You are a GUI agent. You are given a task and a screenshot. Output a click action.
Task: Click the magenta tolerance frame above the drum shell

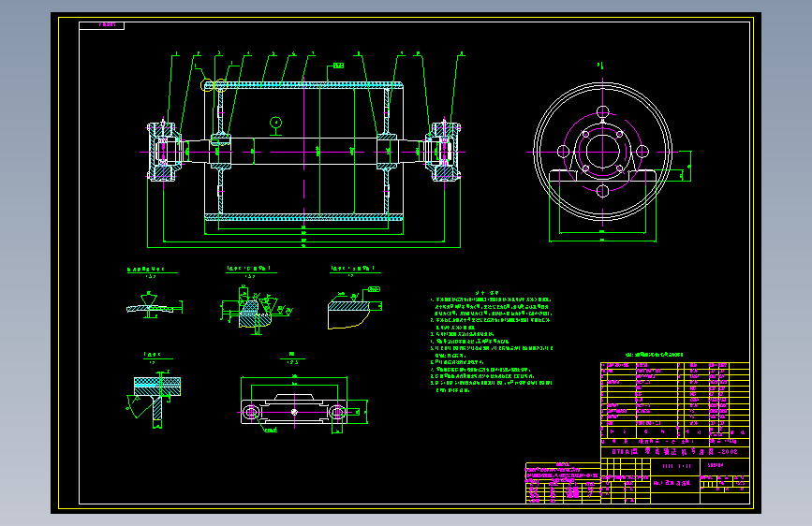(x=338, y=66)
